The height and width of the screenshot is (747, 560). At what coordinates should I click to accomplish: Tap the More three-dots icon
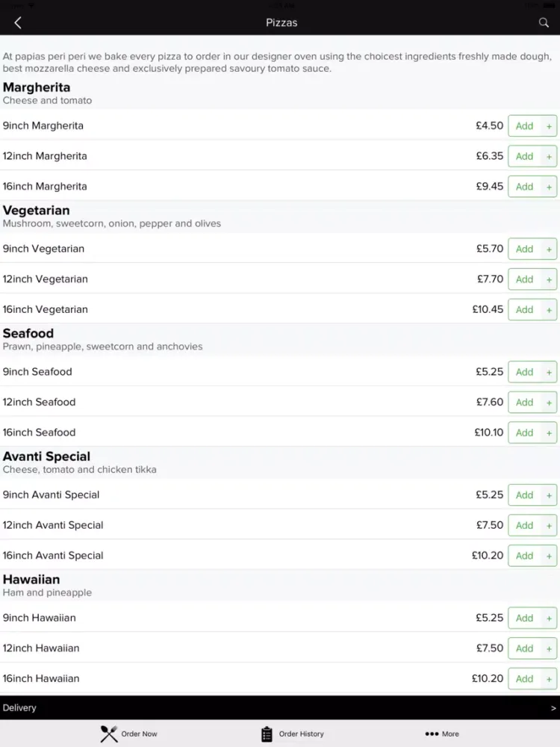(432, 734)
